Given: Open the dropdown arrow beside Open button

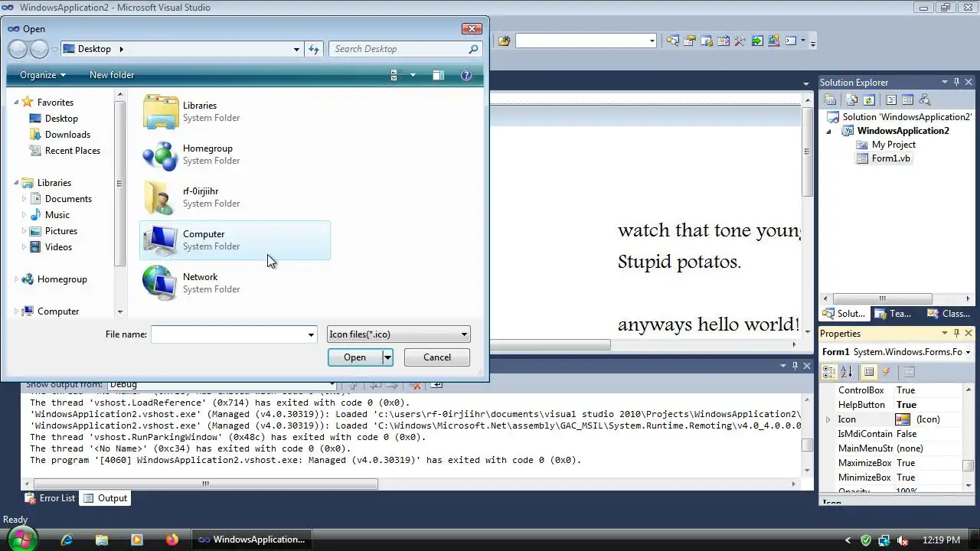Looking at the screenshot, I should click(387, 357).
